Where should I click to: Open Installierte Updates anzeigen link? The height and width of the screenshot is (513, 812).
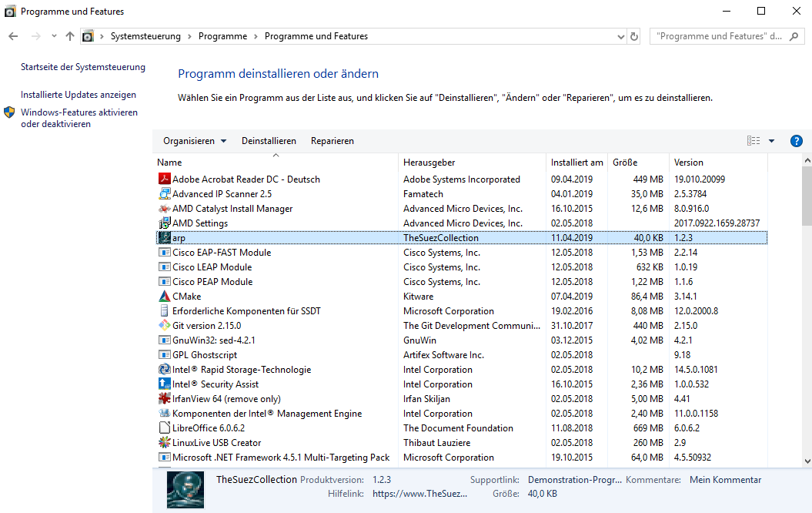(79, 95)
